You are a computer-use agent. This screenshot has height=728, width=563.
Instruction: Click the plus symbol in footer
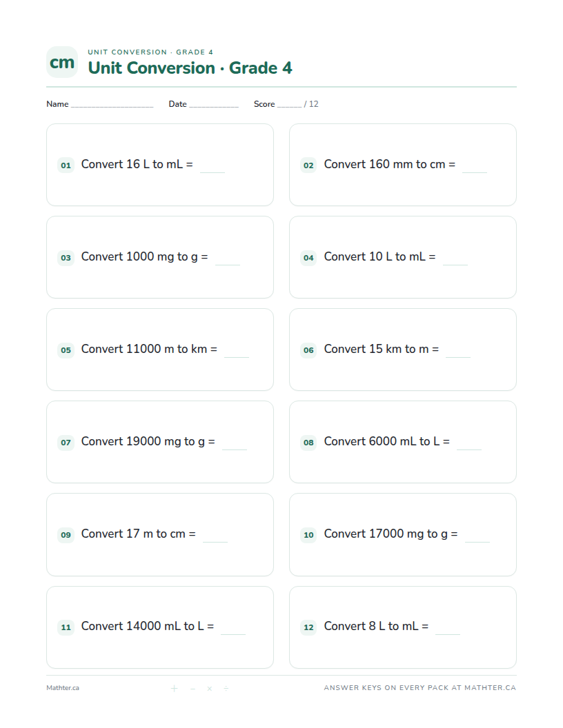pos(174,689)
